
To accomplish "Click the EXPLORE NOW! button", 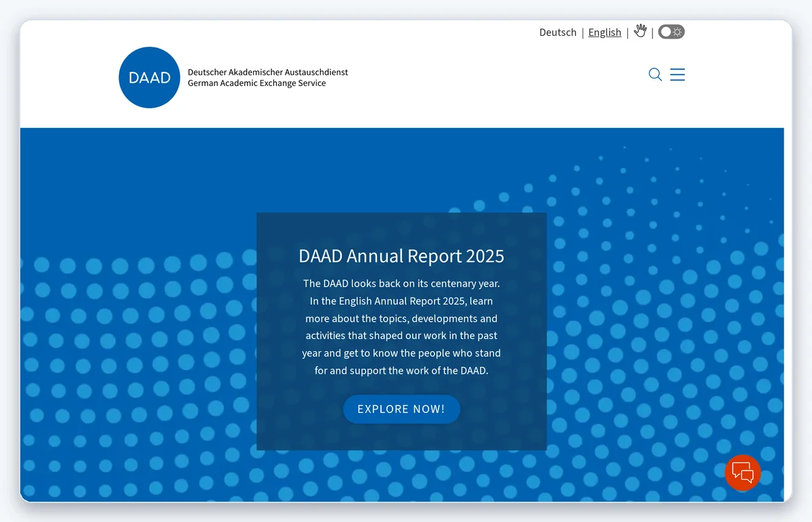I will point(401,409).
